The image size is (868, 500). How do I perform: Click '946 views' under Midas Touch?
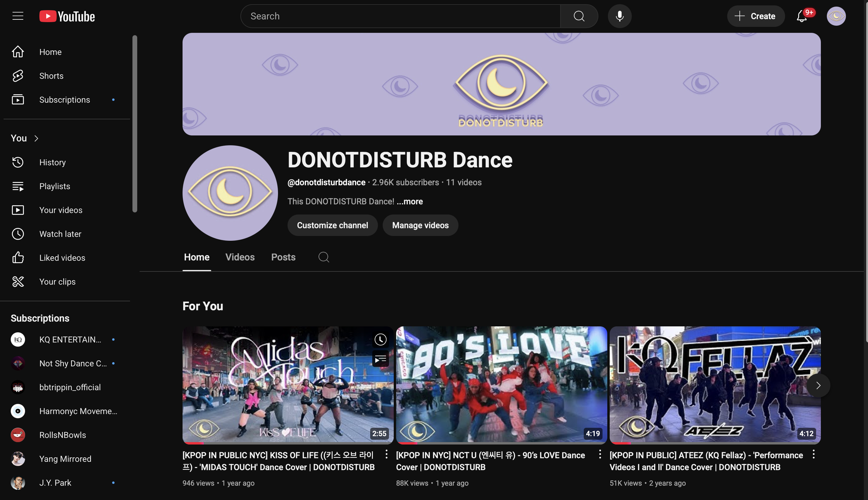pyautogui.click(x=198, y=483)
